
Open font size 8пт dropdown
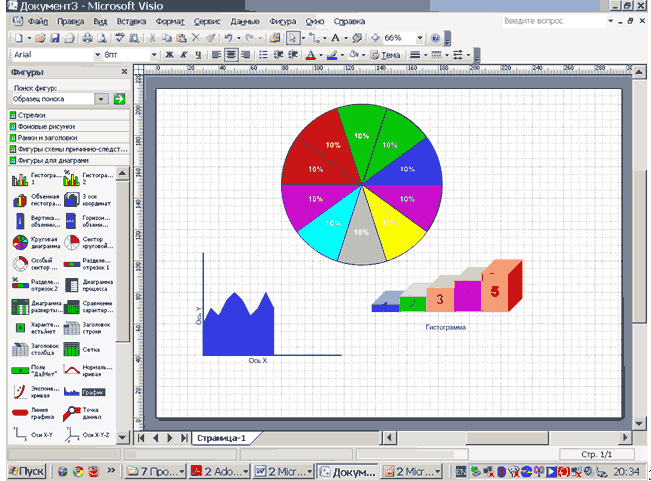pos(154,55)
